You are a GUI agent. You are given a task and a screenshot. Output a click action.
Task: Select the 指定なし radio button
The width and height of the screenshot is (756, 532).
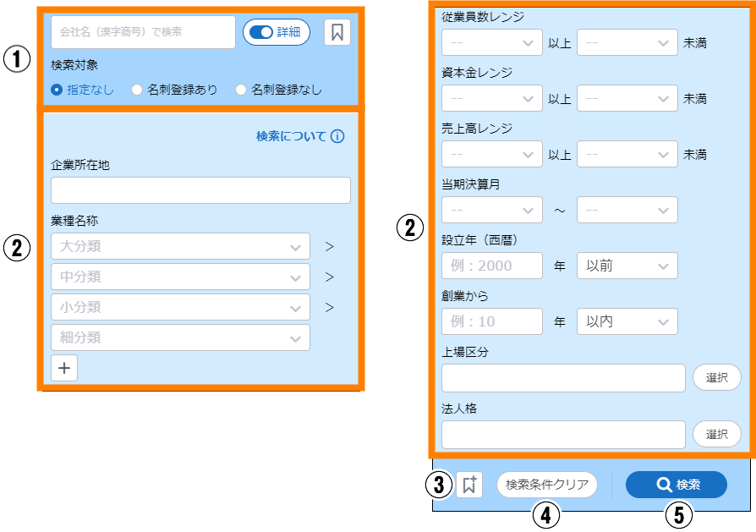tap(57, 89)
